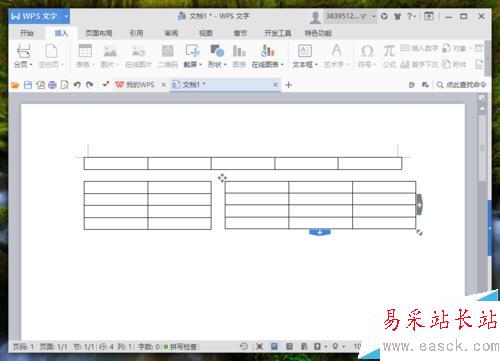Open the user account dropdown
This screenshot has height=361, width=500.
(x=373, y=16)
